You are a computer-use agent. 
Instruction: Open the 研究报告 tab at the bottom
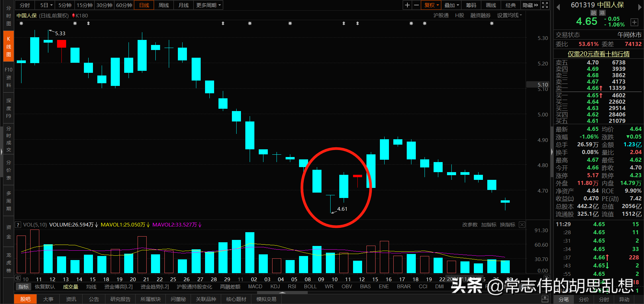click(x=120, y=299)
